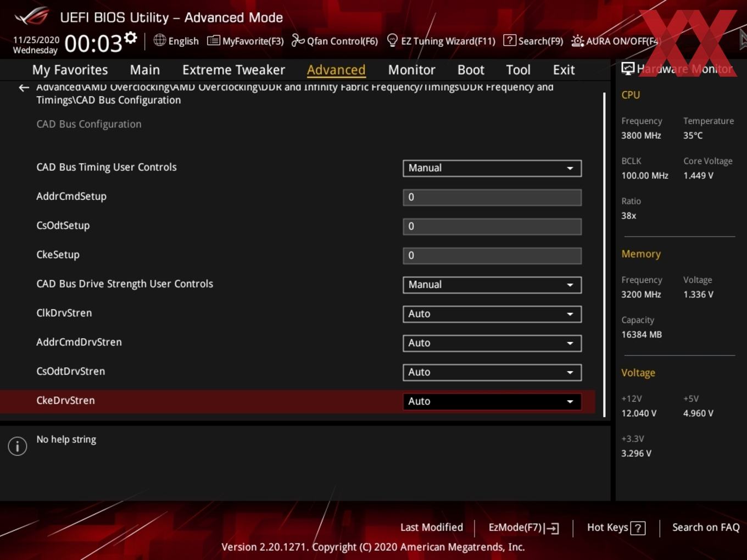Open the Extreme Tweaker tab
This screenshot has width=747, height=560.
click(x=233, y=70)
